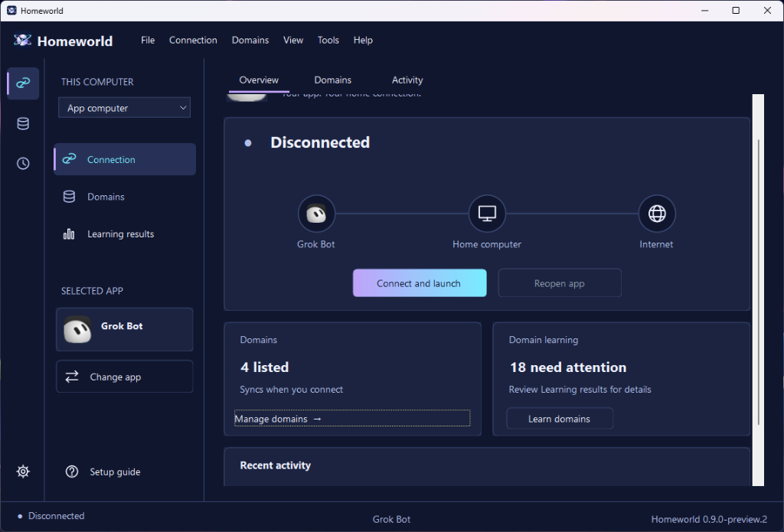Click the Disconnected heading in main panel
Image resolution: width=784 pixels, height=532 pixels.
point(320,142)
